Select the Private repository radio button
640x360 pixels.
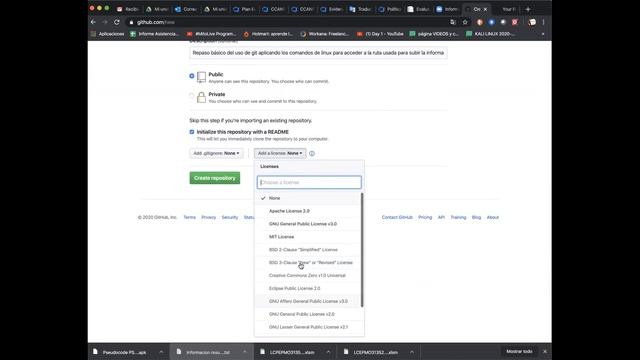pos(192,96)
